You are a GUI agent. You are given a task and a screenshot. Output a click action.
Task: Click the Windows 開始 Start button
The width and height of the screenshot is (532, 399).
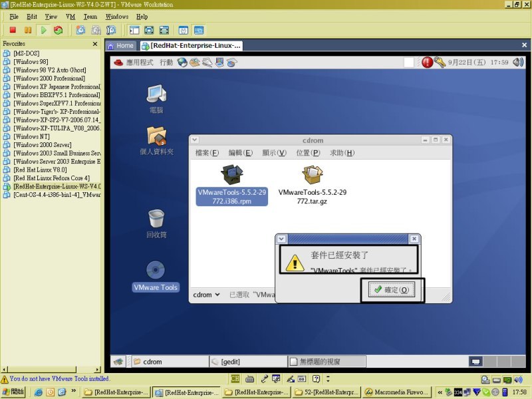click(13, 392)
